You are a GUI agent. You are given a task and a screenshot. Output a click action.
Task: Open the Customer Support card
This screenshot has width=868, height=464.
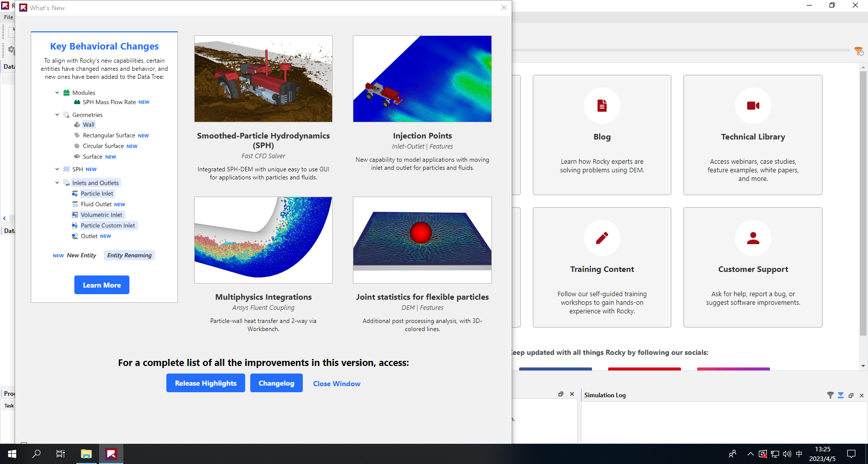pyautogui.click(x=753, y=267)
